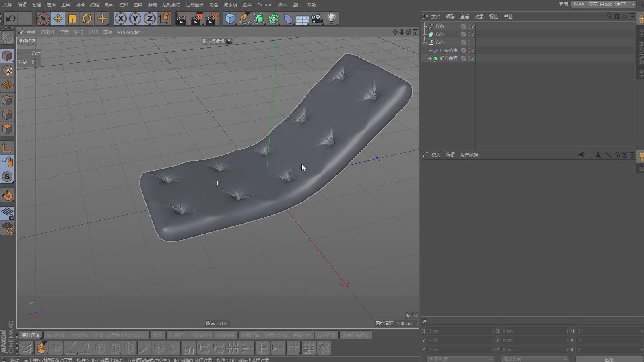The width and height of the screenshot is (644, 362).
Task: Click the X position input field
Action: 460,331
